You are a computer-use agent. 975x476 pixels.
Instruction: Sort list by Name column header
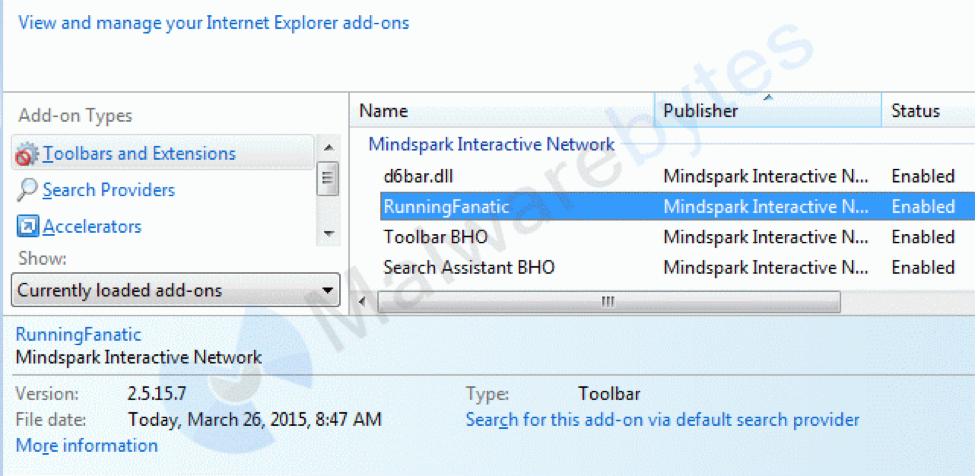(500, 111)
